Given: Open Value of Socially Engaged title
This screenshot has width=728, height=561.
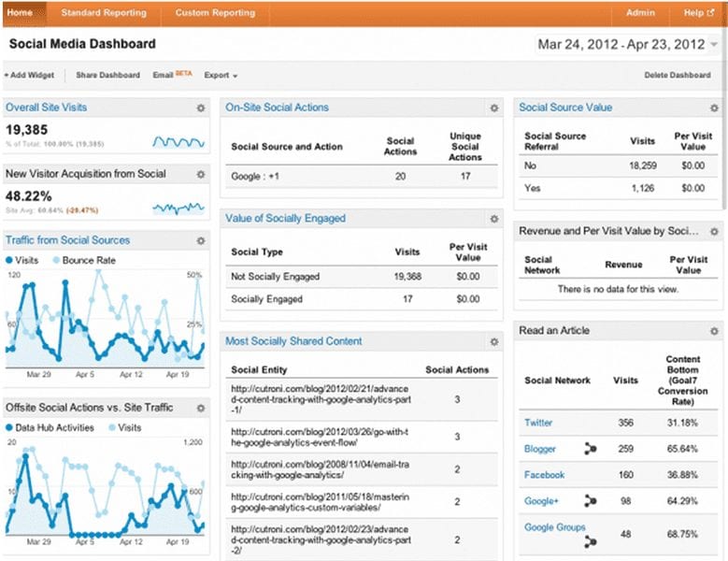Looking at the screenshot, I should tap(285, 218).
